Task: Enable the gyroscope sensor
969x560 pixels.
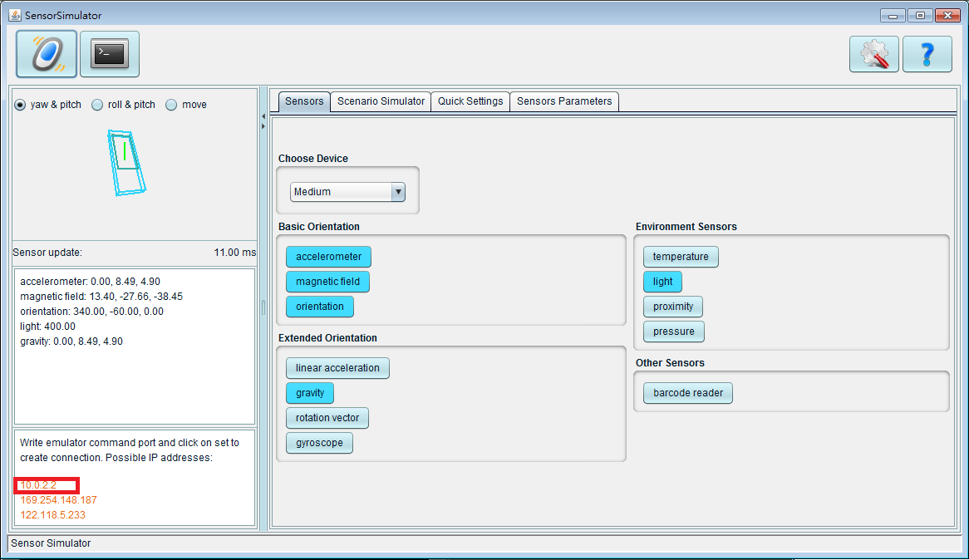Action: point(319,443)
